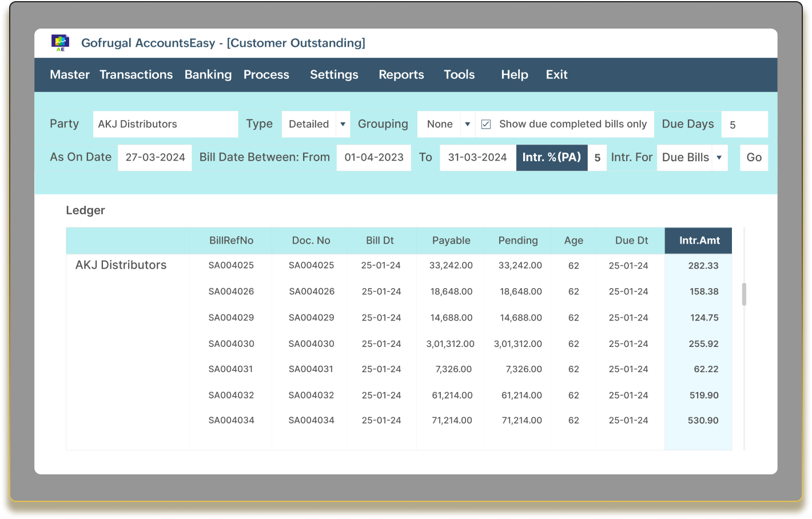Open the Banking menu
812x519 pixels.
[x=208, y=74]
